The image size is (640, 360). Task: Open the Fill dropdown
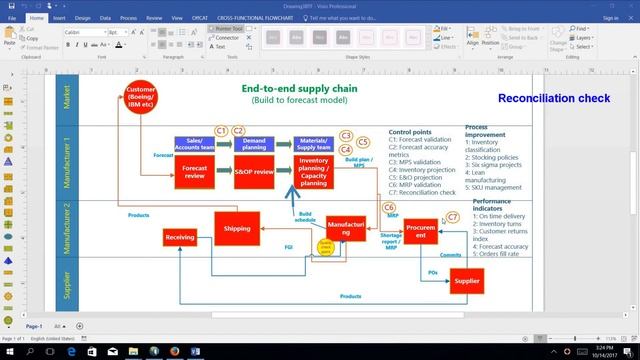point(442,29)
